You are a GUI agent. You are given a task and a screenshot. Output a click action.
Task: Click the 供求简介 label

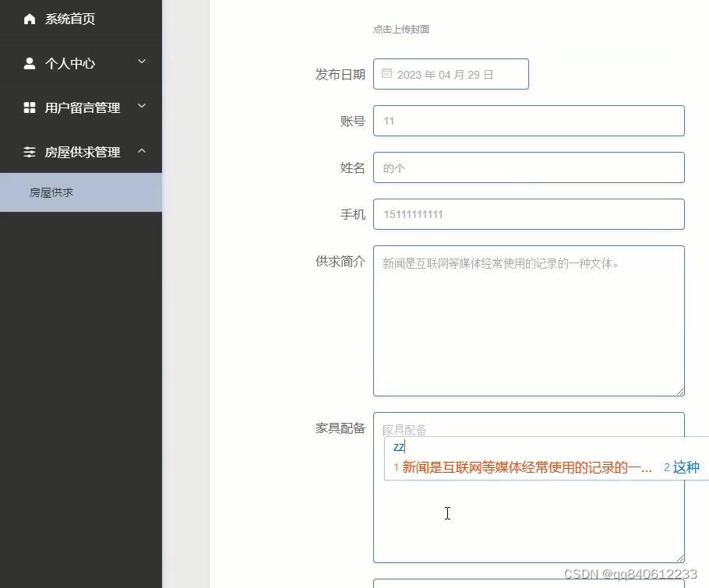tap(340, 261)
